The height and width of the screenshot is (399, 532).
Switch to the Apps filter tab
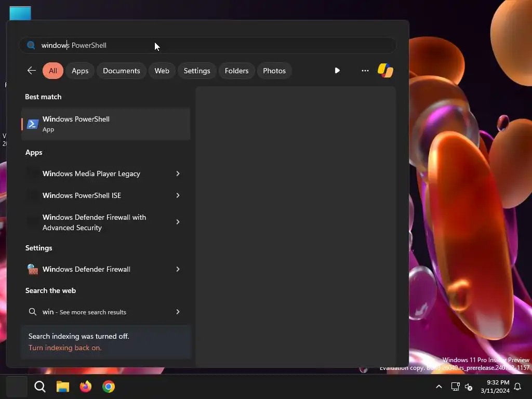click(x=80, y=71)
